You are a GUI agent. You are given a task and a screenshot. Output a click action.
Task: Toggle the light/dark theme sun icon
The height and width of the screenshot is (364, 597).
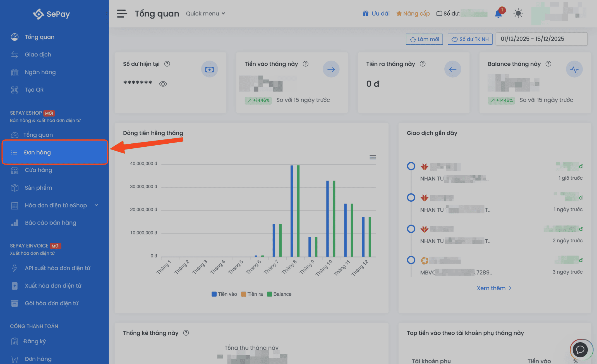(518, 13)
